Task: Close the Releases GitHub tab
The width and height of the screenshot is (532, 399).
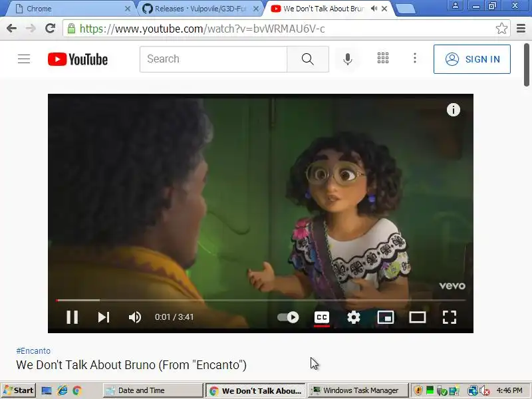Action: [x=257, y=9]
